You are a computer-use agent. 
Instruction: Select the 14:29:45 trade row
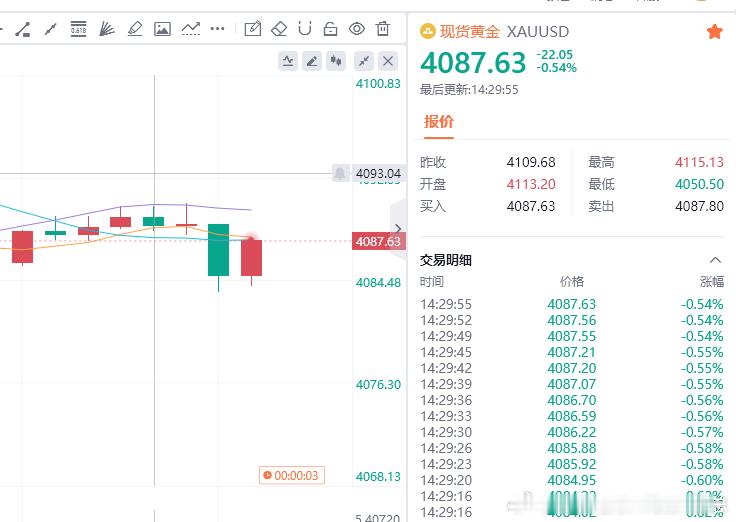point(572,352)
